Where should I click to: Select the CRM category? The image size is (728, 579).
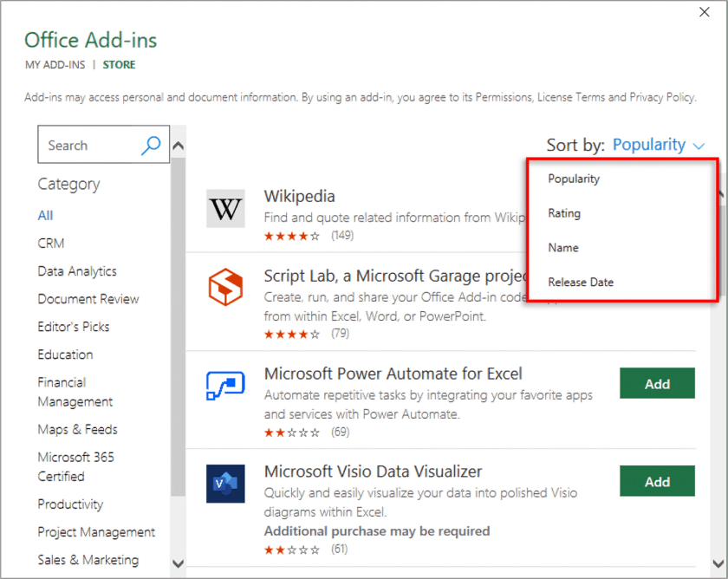pyautogui.click(x=51, y=244)
